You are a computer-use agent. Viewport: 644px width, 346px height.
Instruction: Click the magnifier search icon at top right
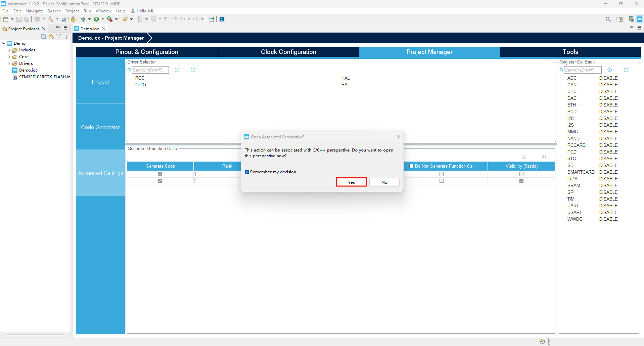tap(608, 19)
